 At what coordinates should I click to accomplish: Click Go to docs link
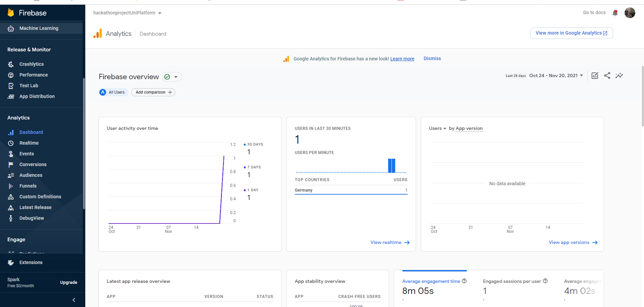(594, 12)
